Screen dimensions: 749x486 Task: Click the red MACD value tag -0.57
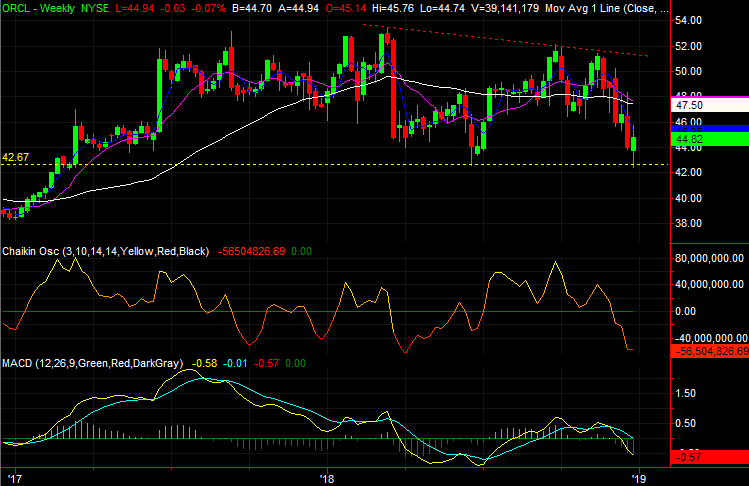pos(690,457)
